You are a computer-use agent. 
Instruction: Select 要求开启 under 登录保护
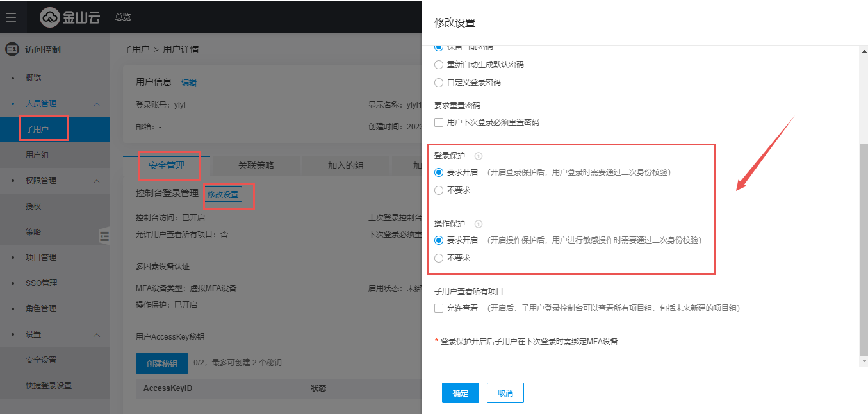click(439, 172)
